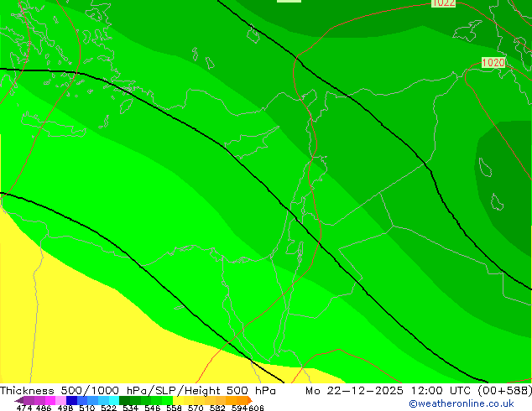Select the 1020 isobar pressure label
This screenshot has width=532, height=411.
pos(493,62)
